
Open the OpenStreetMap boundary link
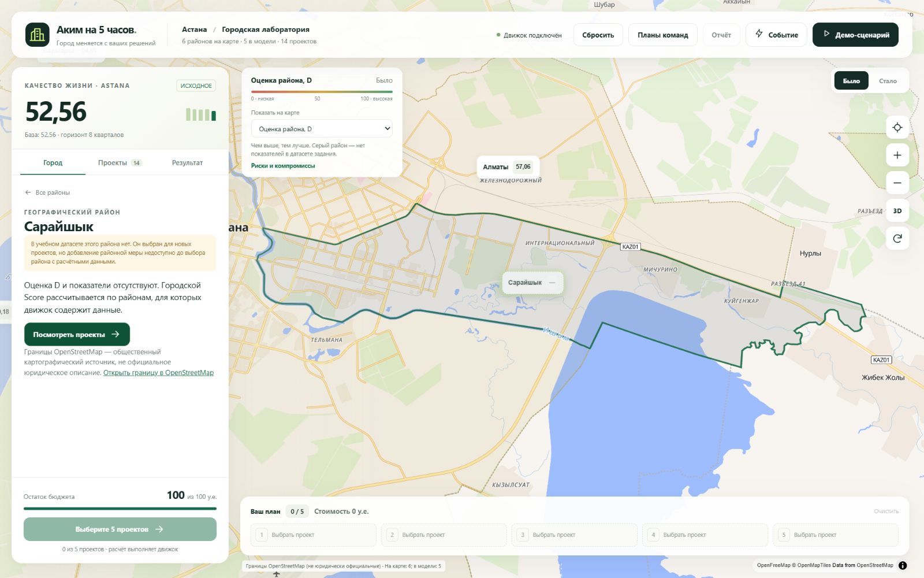tap(158, 373)
